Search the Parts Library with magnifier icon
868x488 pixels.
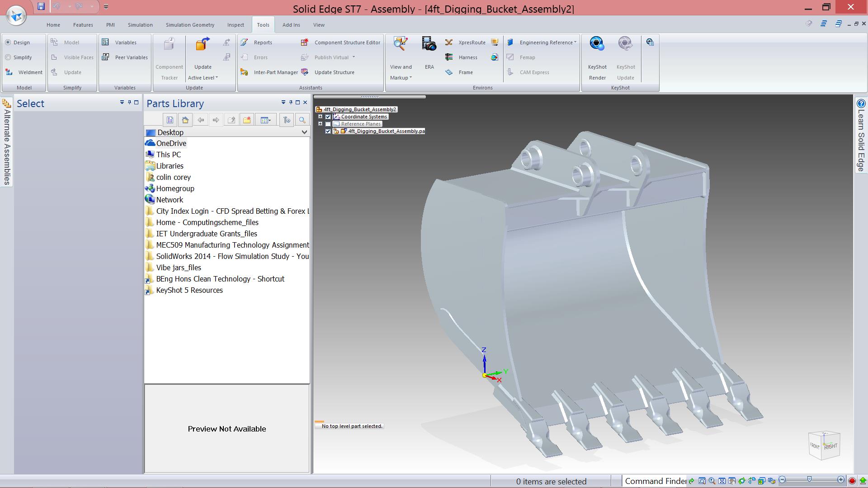(x=302, y=120)
